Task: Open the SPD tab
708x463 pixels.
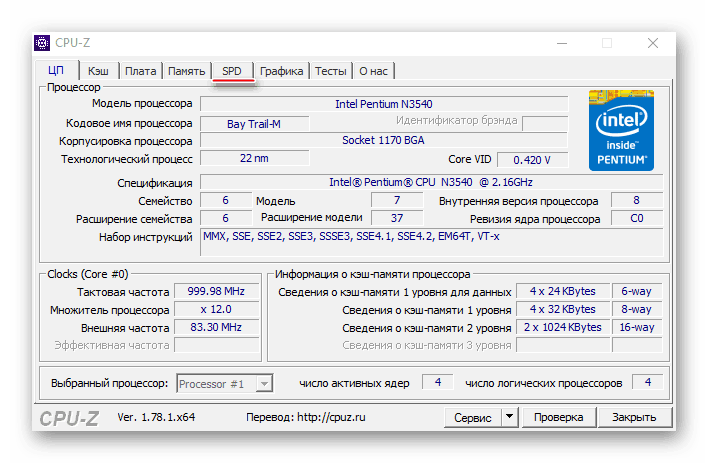Action: pyautogui.click(x=232, y=71)
